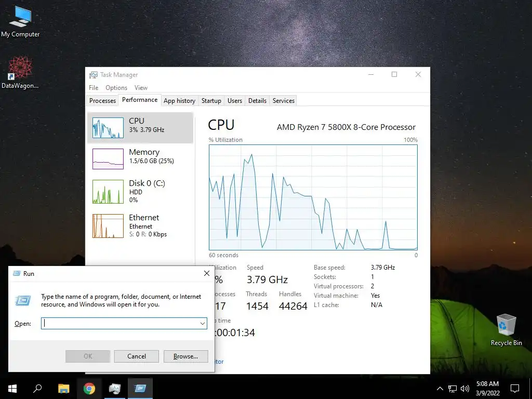The height and width of the screenshot is (399, 532).
Task: Click the Threads count 1454
Action: tap(257, 306)
